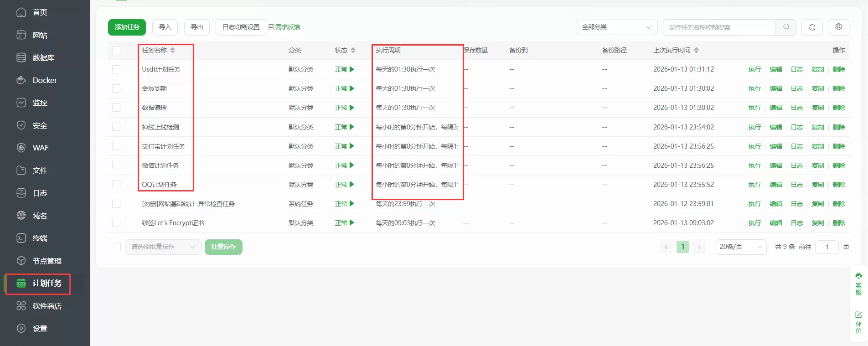Toggle select-all checkbox in table header
Image resolution: width=868 pixels, height=346 pixels.
click(x=116, y=50)
